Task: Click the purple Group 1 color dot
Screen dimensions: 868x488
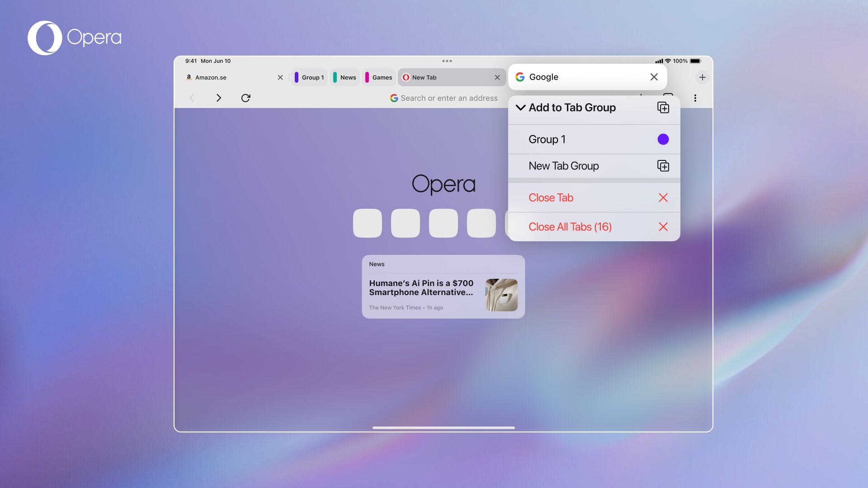Action: pyautogui.click(x=663, y=139)
